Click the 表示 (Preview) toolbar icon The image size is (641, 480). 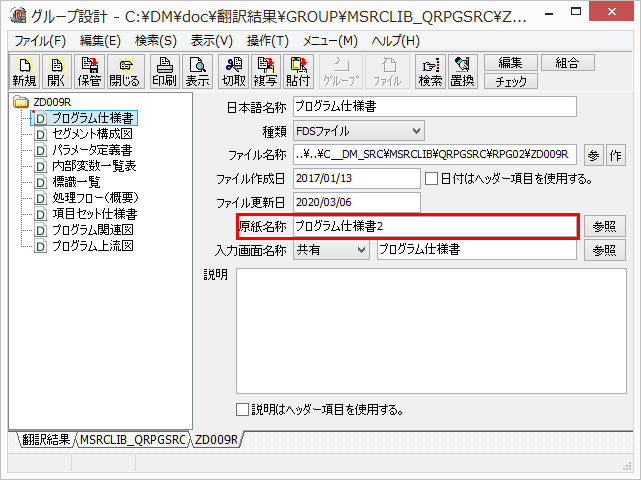coord(197,72)
